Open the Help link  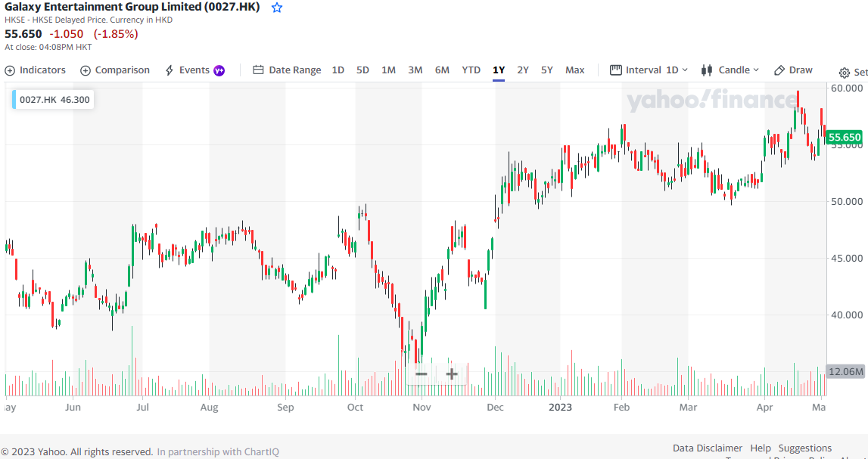[x=761, y=448]
